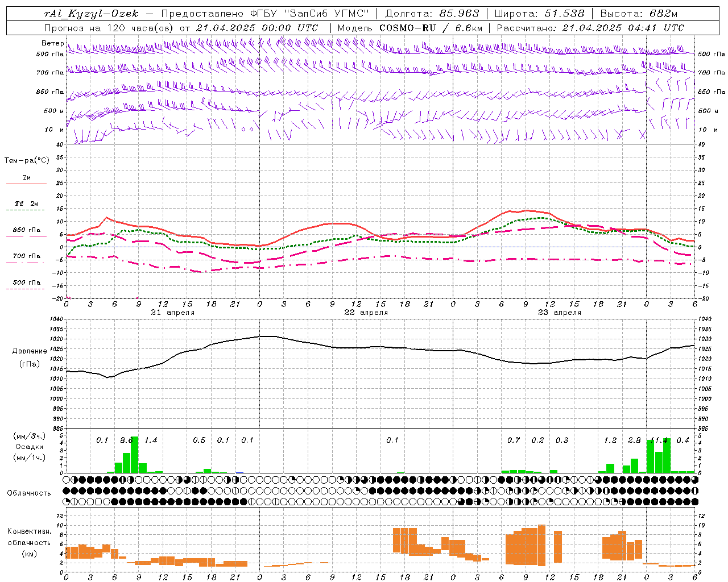
Task: Click the 'Осадки' precipitation panel label
Action: pos(30,447)
